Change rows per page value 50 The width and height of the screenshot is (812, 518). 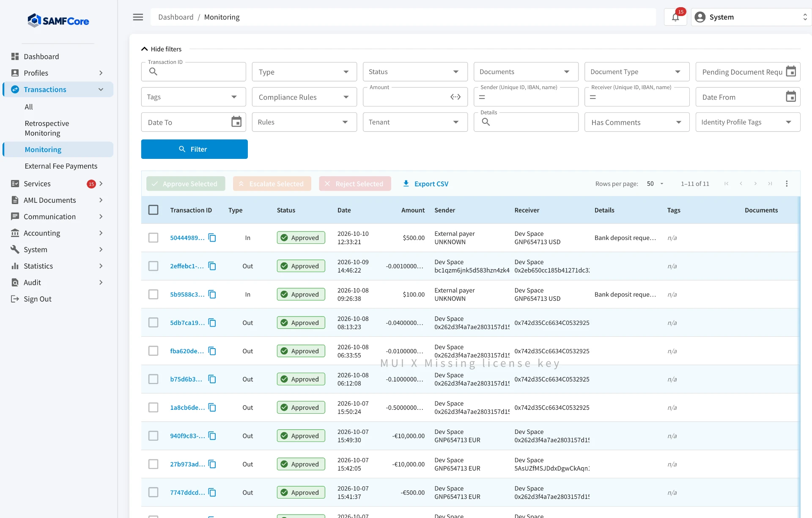pyautogui.click(x=655, y=184)
